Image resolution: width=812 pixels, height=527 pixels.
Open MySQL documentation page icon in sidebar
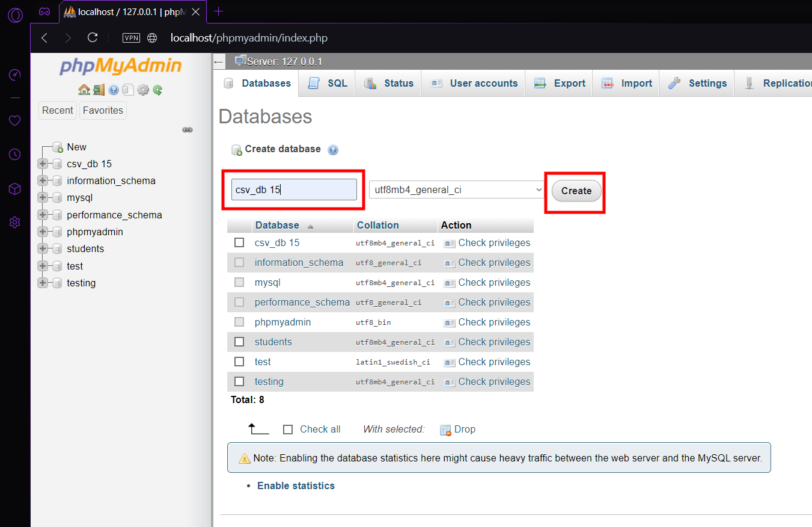[x=128, y=90]
